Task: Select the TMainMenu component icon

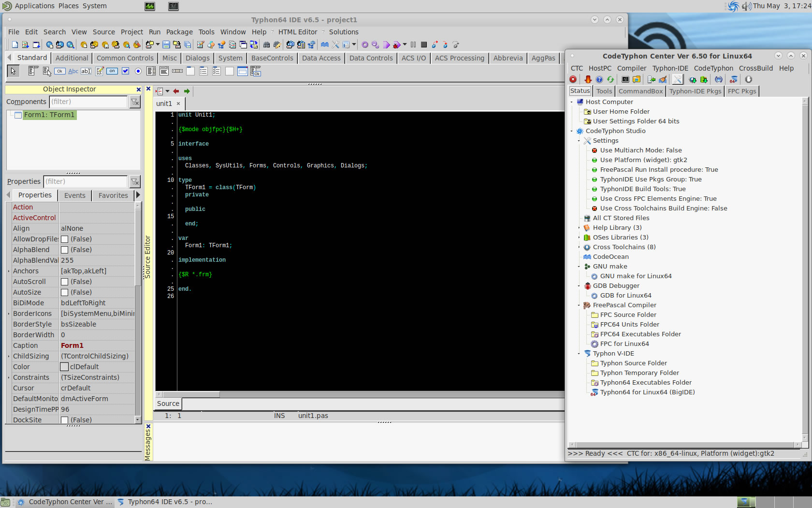Action: (x=33, y=71)
